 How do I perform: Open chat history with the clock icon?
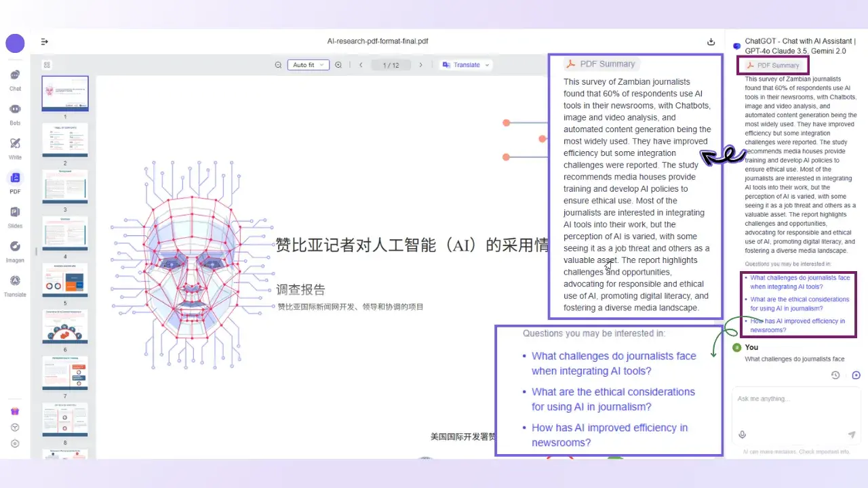(x=835, y=375)
